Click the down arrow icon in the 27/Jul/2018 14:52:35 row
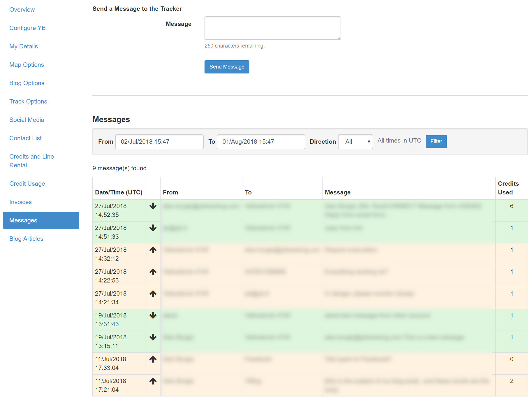 [x=153, y=206]
